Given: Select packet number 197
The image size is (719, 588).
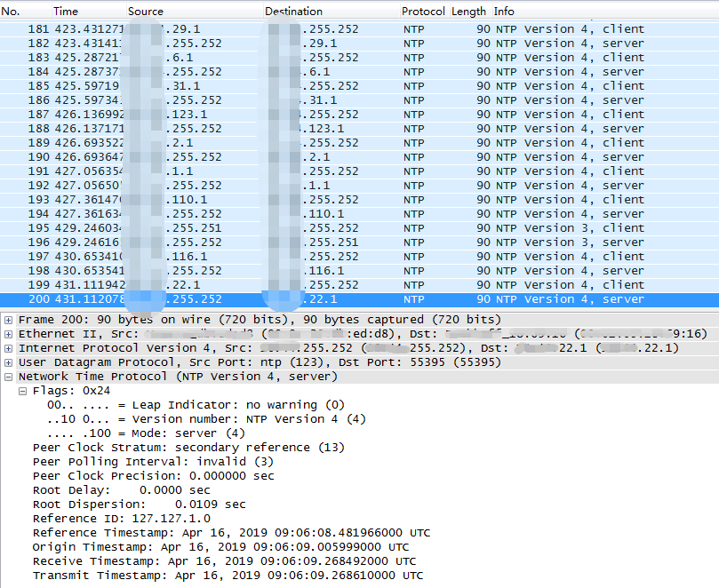Looking at the screenshot, I should tap(359, 256).
